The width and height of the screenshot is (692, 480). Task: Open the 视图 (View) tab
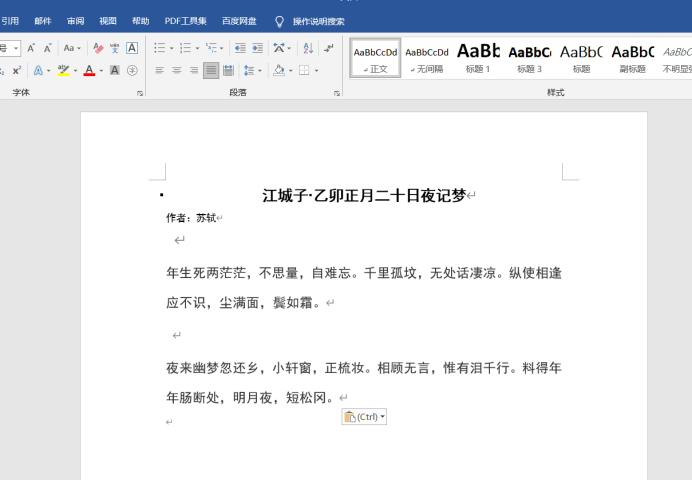108,21
